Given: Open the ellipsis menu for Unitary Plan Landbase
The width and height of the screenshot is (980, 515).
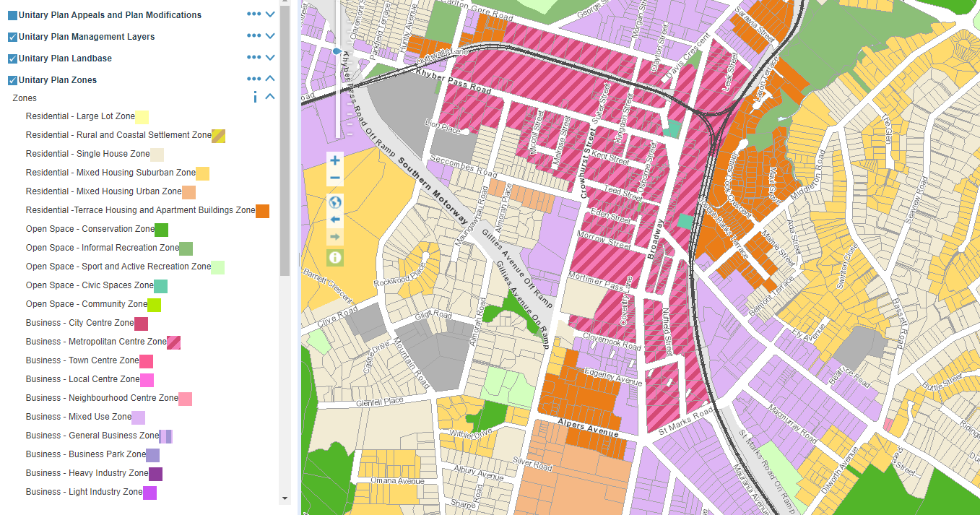Looking at the screenshot, I should (x=253, y=57).
